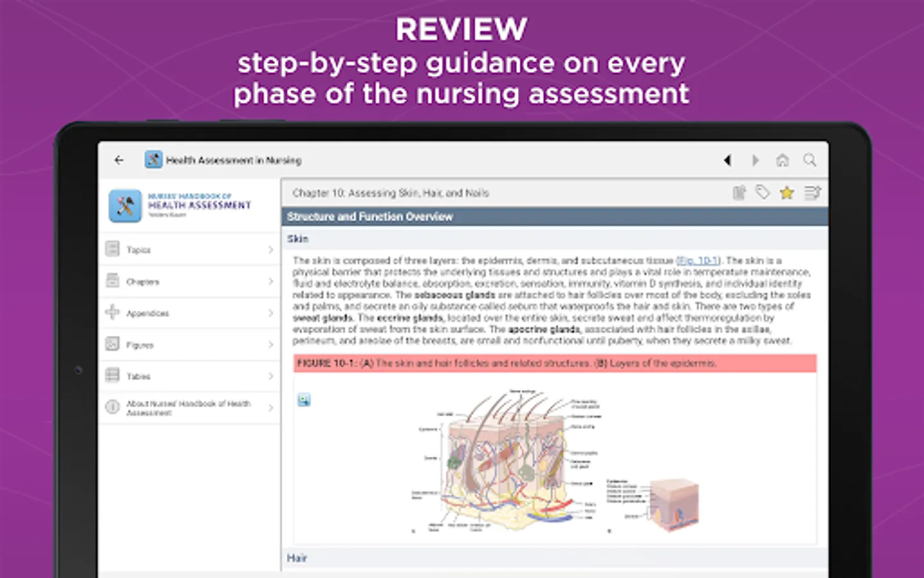Click the Chapters book icon

[x=112, y=280]
